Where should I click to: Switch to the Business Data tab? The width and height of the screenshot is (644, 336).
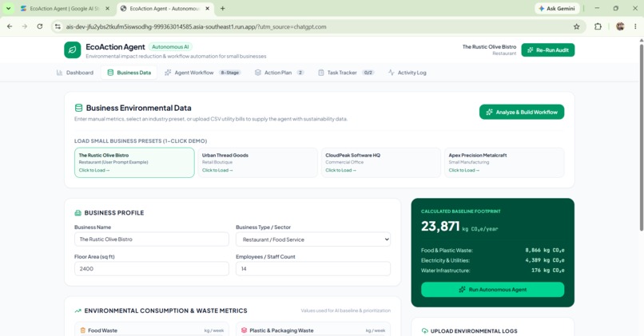click(129, 73)
